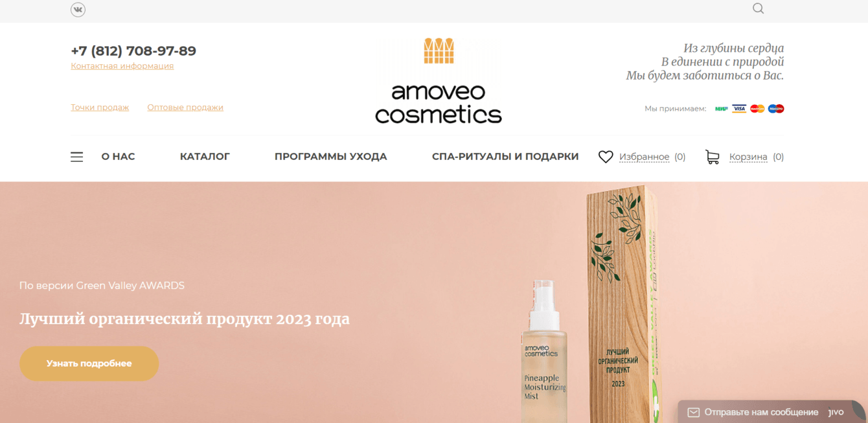
Task: Click the Mastercard payment icon
Action: click(757, 108)
